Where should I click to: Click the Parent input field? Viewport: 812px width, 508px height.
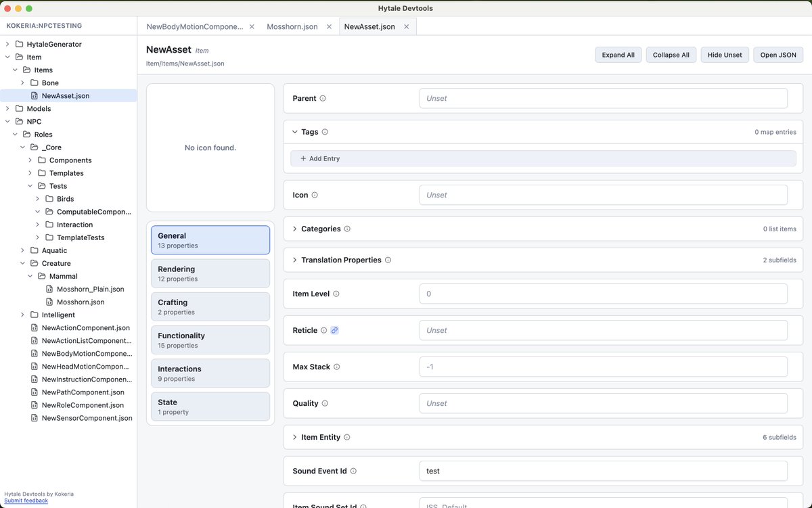point(604,98)
